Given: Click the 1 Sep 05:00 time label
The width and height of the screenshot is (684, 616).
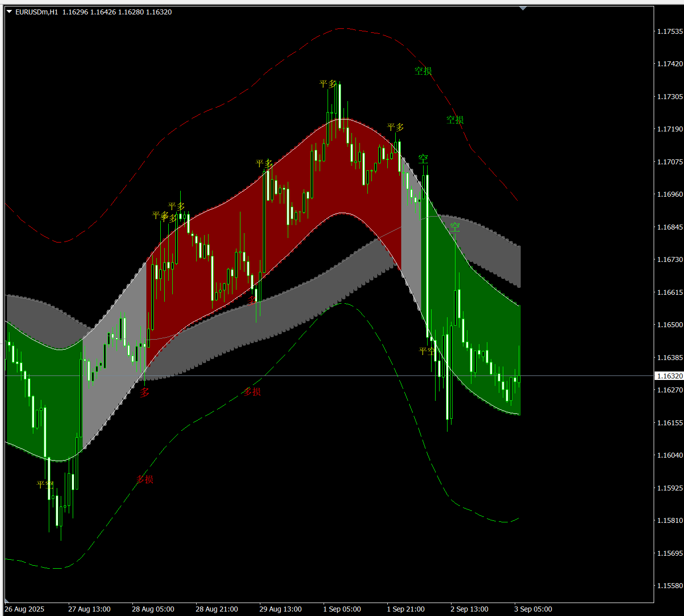Looking at the screenshot, I should tap(342, 609).
